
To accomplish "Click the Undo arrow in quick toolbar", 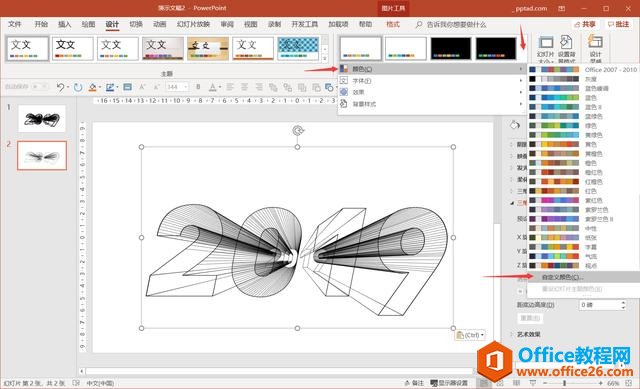I will (x=61, y=87).
